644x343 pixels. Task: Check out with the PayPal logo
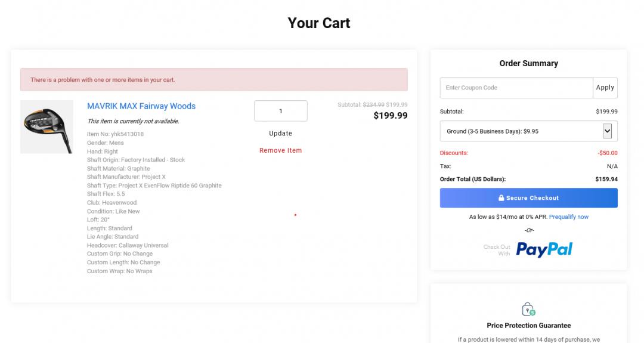tap(544, 249)
